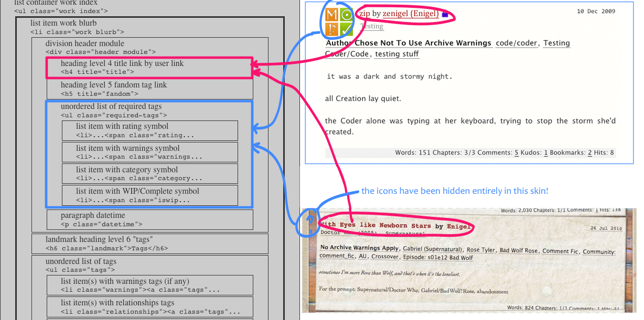Open the work titled zip

pyautogui.click(x=364, y=14)
